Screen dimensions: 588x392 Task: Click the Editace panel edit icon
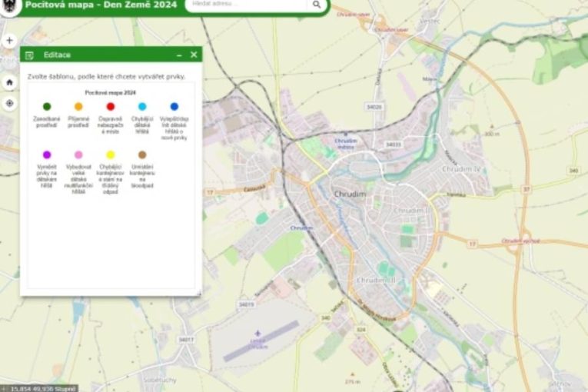pyautogui.click(x=29, y=55)
